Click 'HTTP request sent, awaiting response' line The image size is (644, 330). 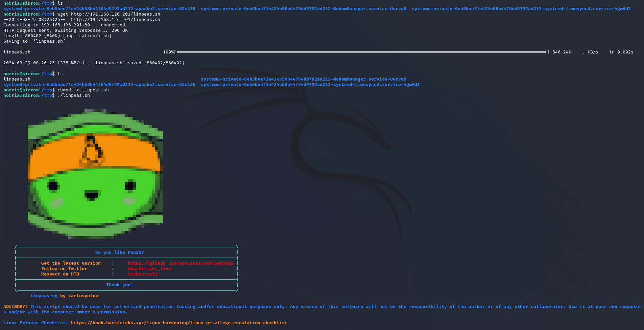[x=66, y=30]
